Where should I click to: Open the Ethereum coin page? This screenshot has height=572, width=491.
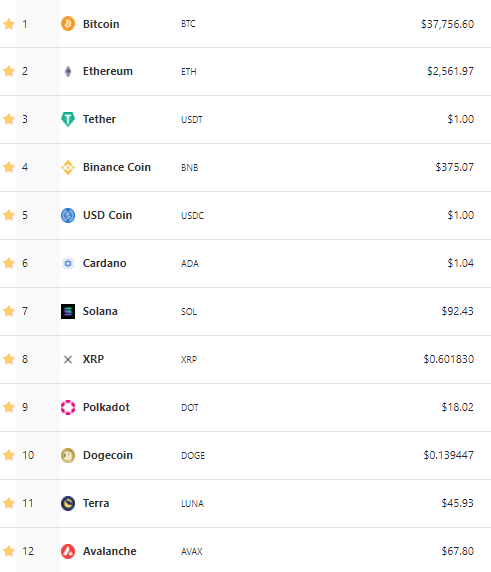[108, 71]
